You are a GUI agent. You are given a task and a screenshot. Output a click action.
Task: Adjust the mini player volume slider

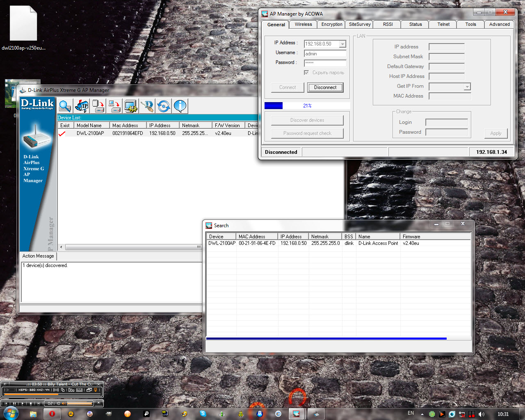click(80, 404)
